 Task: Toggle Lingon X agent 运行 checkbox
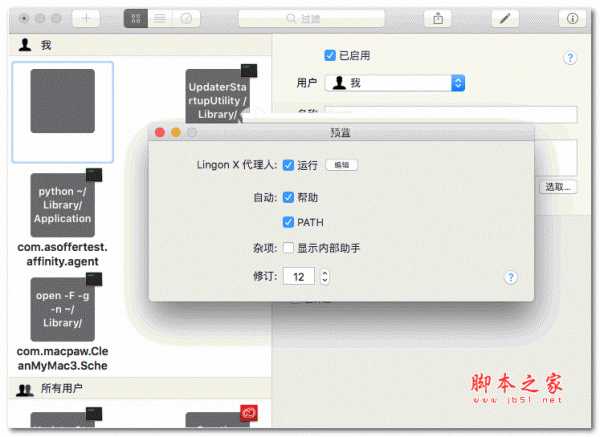click(x=288, y=165)
